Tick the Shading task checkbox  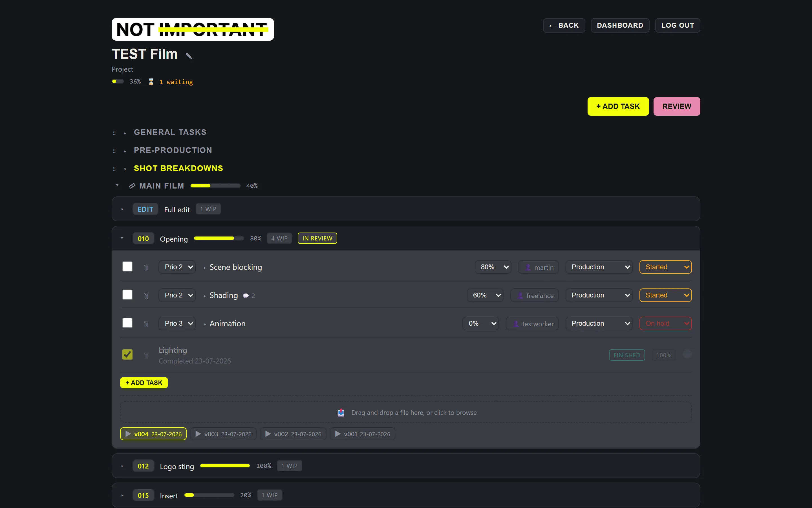[x=127, y=295]
